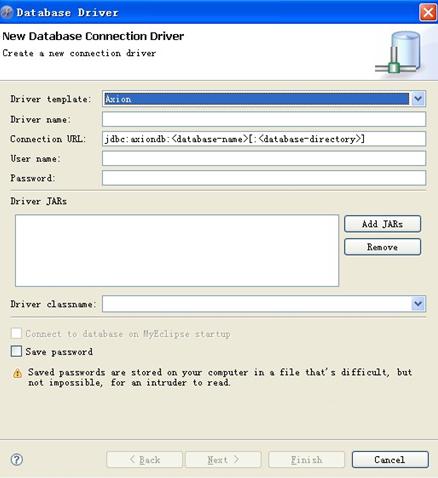Close the Database Driver dialog
This screenshot has width=438, height=478.
pos(428,13)
